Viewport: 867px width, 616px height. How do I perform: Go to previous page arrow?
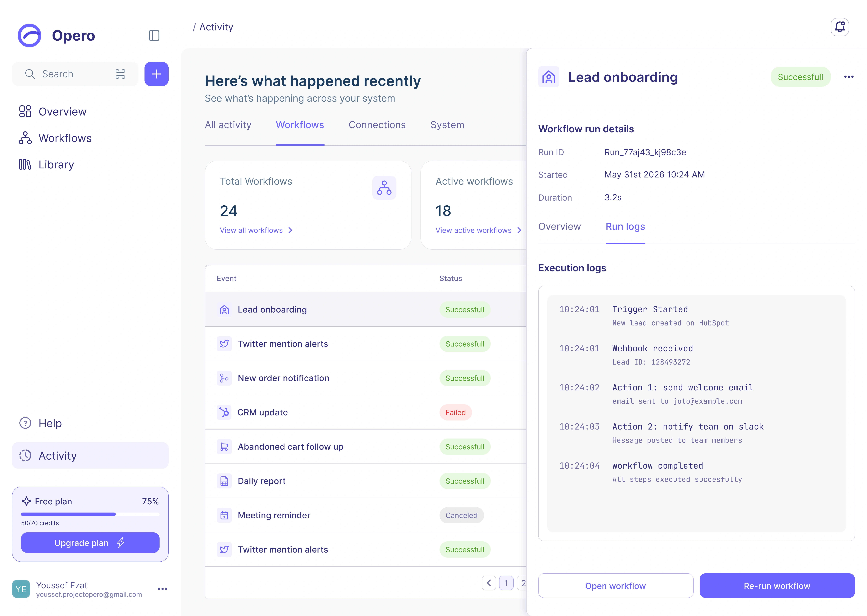coord(489,583)
